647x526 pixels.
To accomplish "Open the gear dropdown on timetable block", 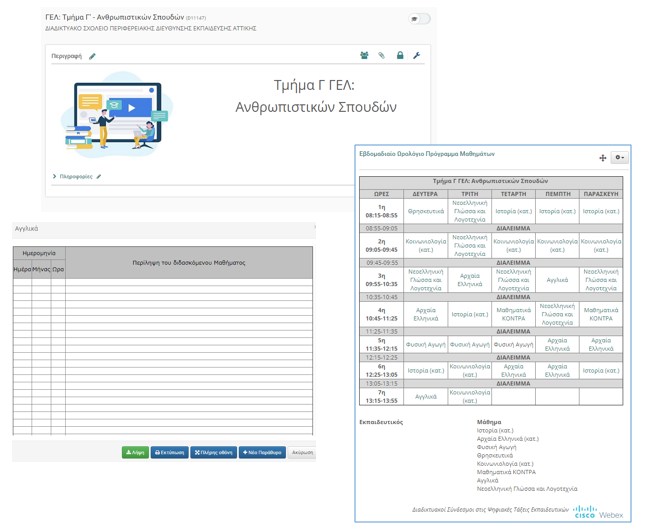I will point(619,158).
